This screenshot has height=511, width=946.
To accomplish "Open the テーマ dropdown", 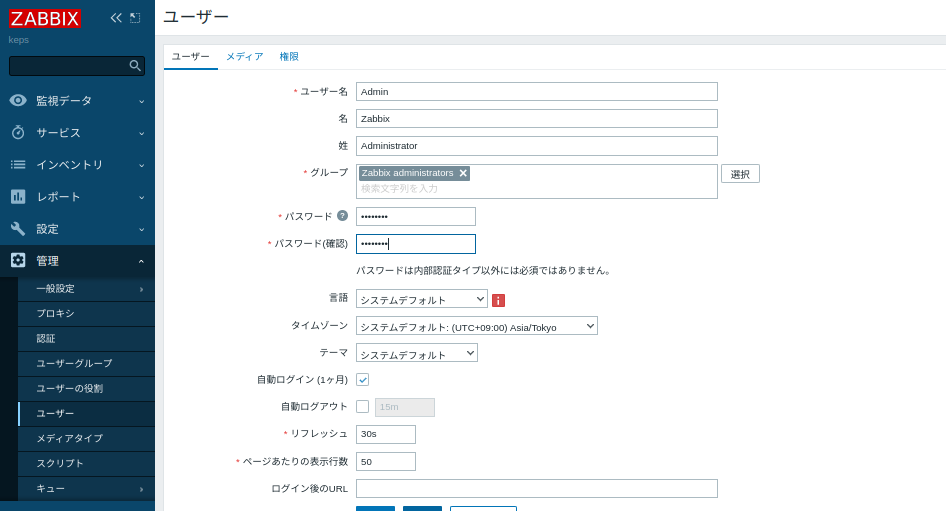I will 417,354.
